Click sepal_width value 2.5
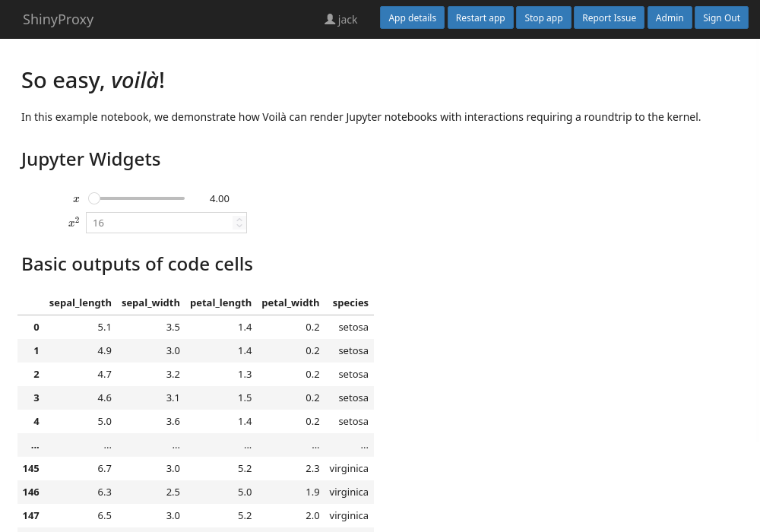 pos(173,492)
